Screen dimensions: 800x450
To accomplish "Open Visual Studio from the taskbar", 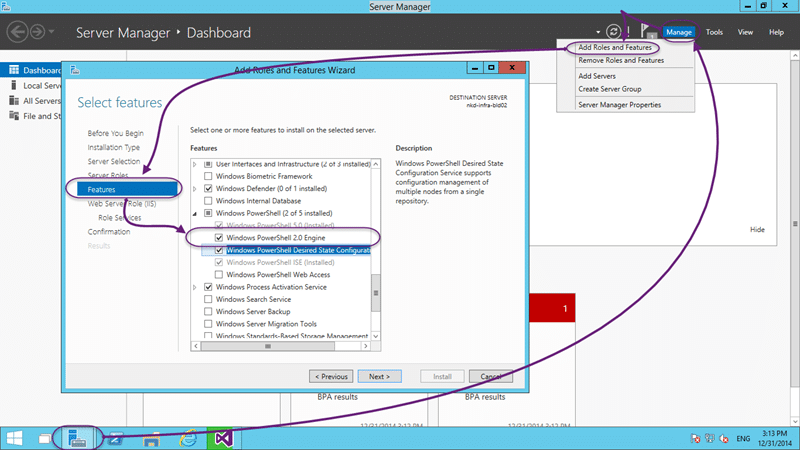I will coord(223,438).
